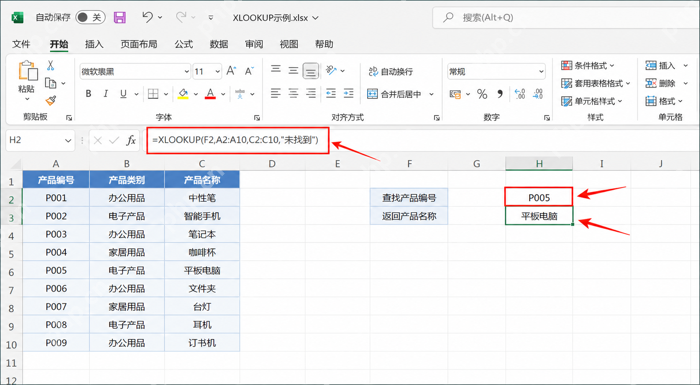Open the 套用表格格式 dropdown
Image resolution: width=700 pixels, height=385 pixels.
(x=596, y=84)
